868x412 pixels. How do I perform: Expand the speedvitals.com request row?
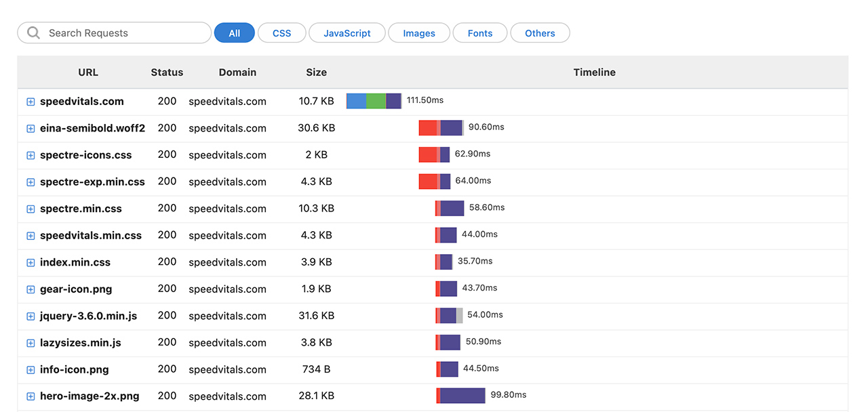(31, 102)
